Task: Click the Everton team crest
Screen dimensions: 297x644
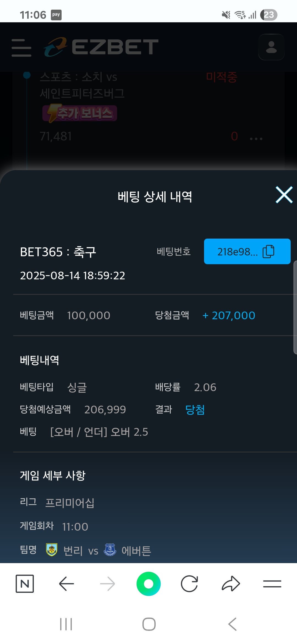Action: (110, 550)
